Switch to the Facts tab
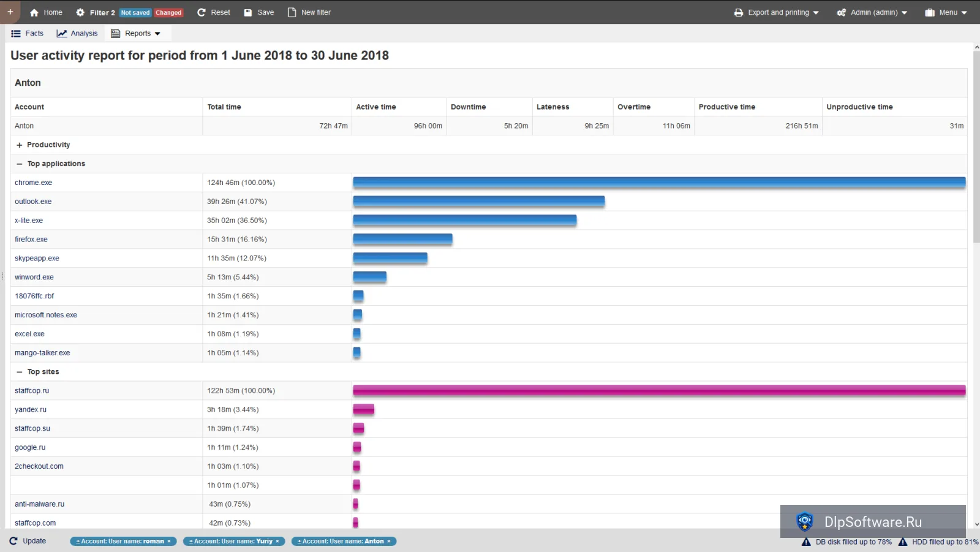The image size is (980, 552). [28, 34]
